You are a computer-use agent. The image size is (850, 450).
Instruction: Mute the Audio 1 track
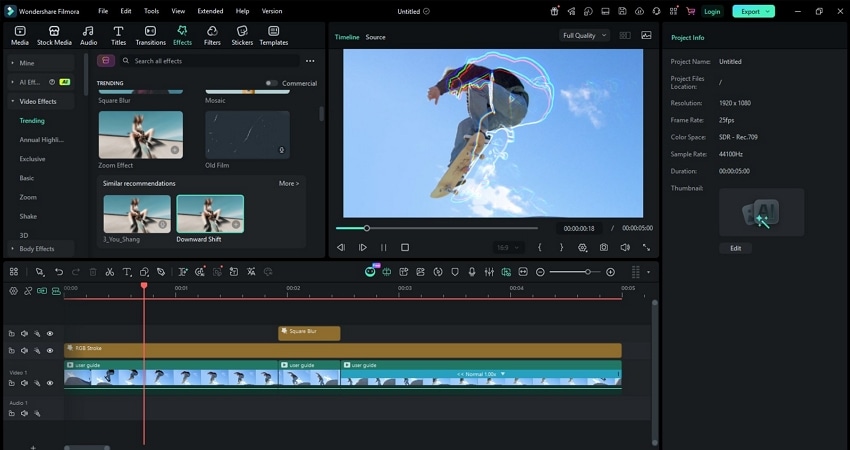click(24, 414)
